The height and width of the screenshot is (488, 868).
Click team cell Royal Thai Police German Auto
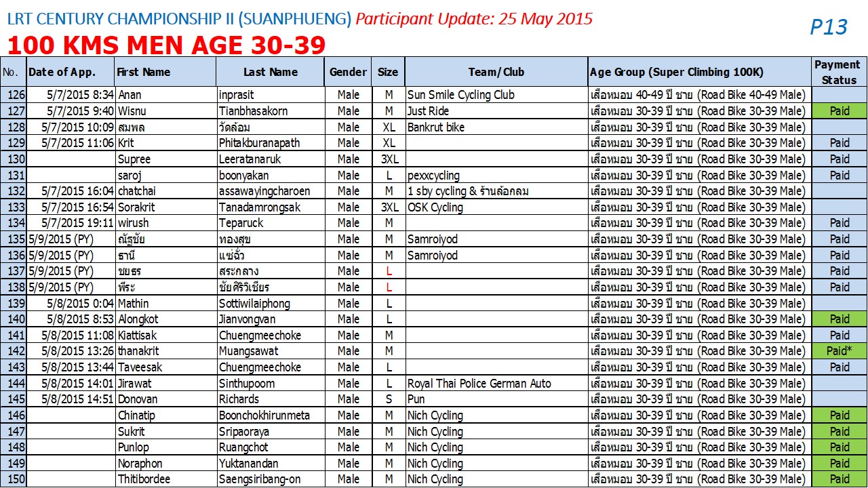pyautogui.click(x=479, y=384)
